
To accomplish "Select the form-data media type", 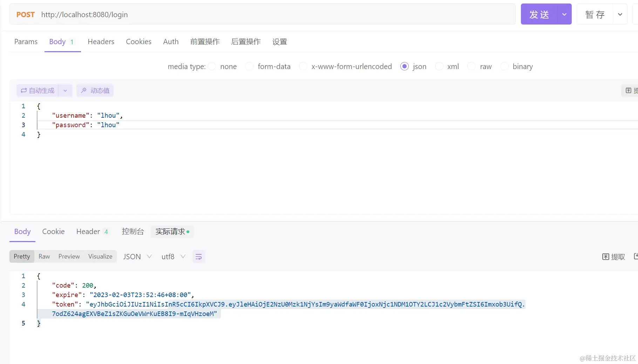I will pos(249,66).
